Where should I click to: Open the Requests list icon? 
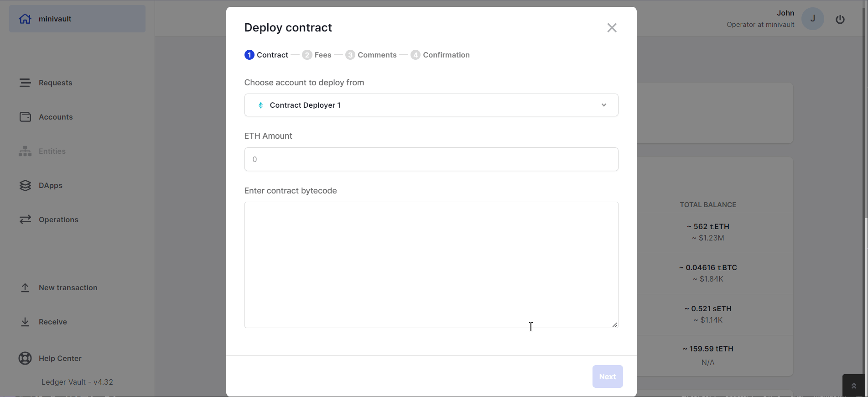click(x=25, y=83)
